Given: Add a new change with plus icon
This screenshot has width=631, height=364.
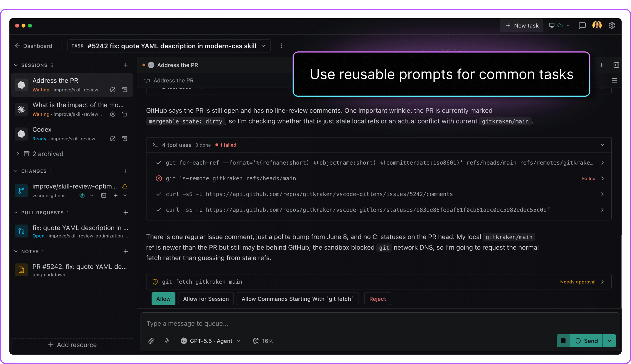Looking at the screenshot, I should click(126, 171).
